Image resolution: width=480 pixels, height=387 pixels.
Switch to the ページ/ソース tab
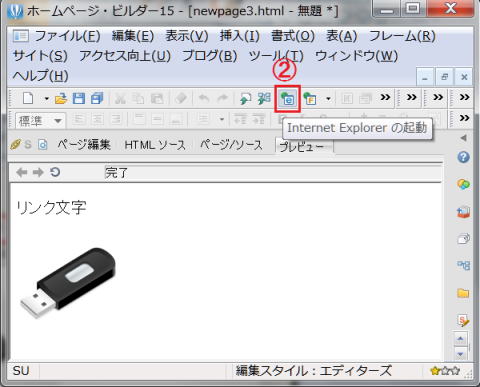point(231,145)
